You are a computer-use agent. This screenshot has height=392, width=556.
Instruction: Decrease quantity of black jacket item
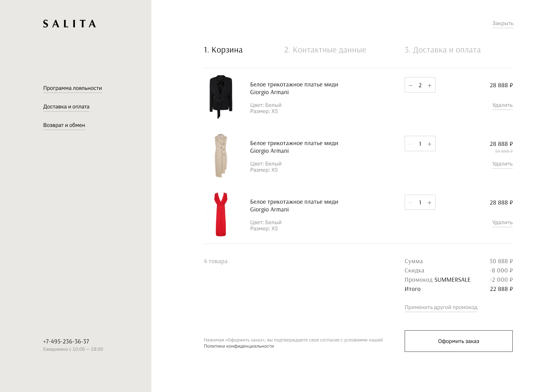click(x=411, y=85)
